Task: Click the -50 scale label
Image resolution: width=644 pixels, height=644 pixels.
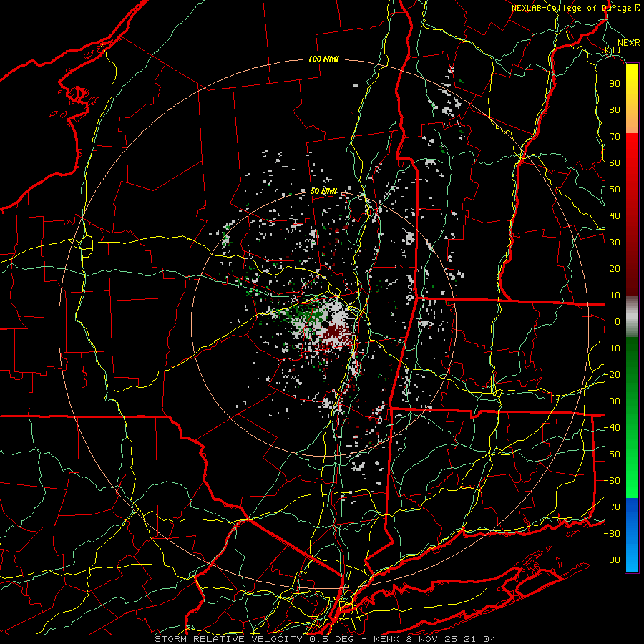Action: (612, 454)
